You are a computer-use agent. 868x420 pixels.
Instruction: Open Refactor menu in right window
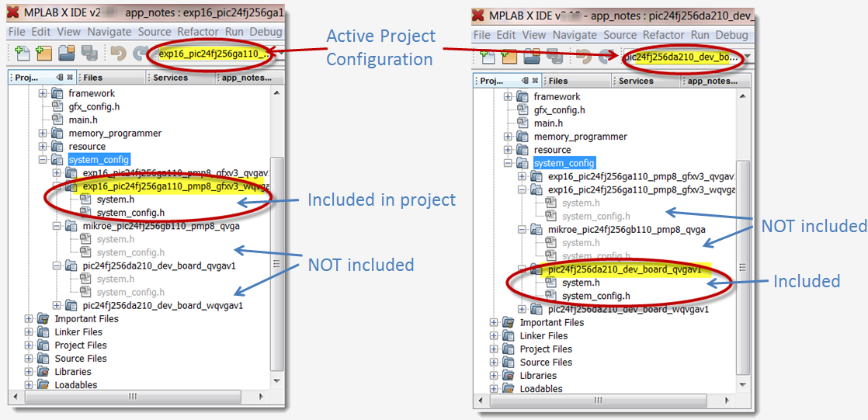coord(663,35)
